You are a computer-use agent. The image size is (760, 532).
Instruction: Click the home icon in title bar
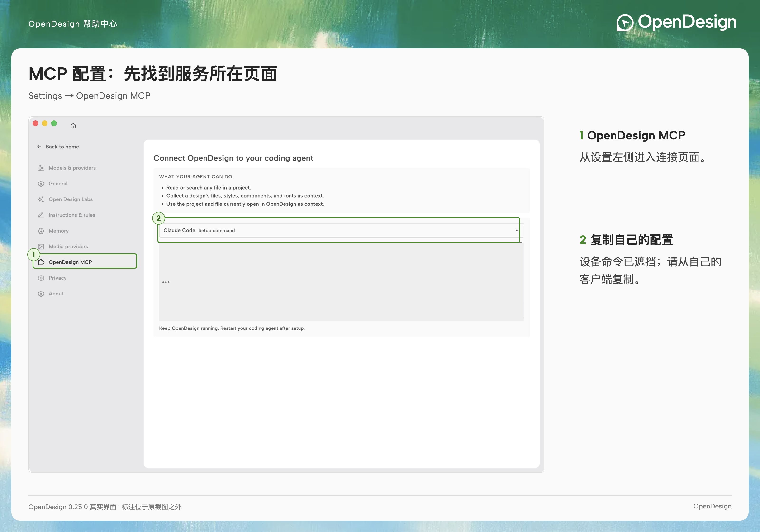point(73,125)
